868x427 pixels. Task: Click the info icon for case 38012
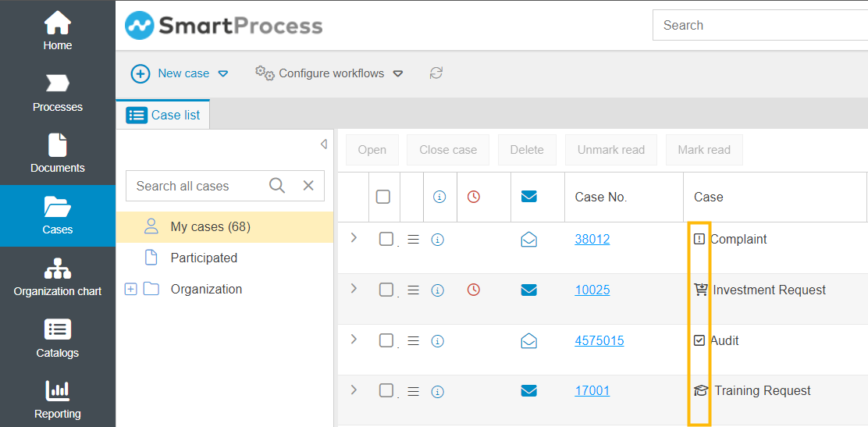[438, 240]
